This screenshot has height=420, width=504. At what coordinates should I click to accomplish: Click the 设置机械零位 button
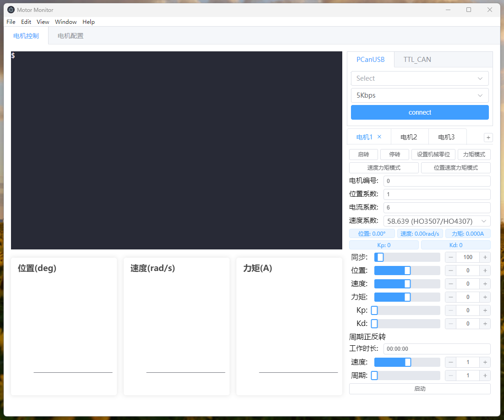tap(433, 155)
